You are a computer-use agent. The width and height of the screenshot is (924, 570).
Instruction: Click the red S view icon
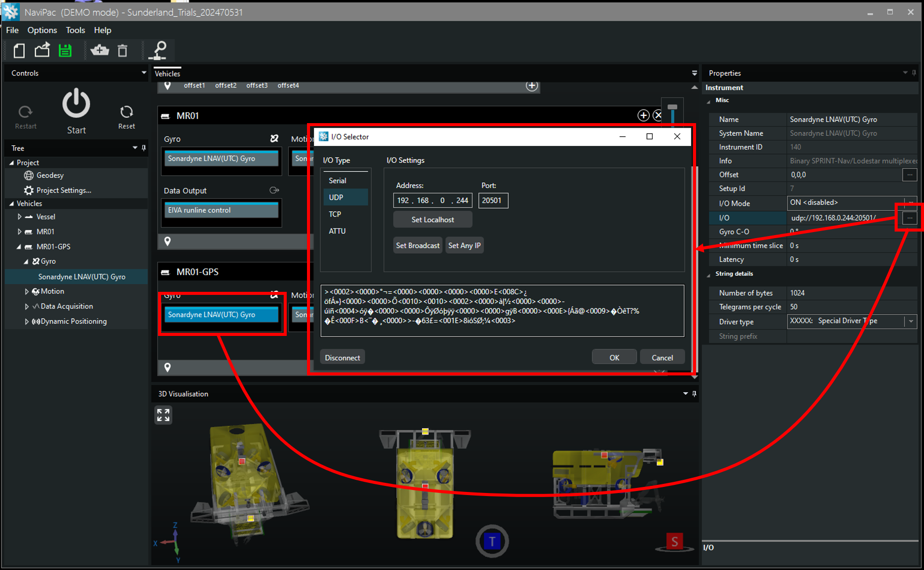tap(674, 542)
